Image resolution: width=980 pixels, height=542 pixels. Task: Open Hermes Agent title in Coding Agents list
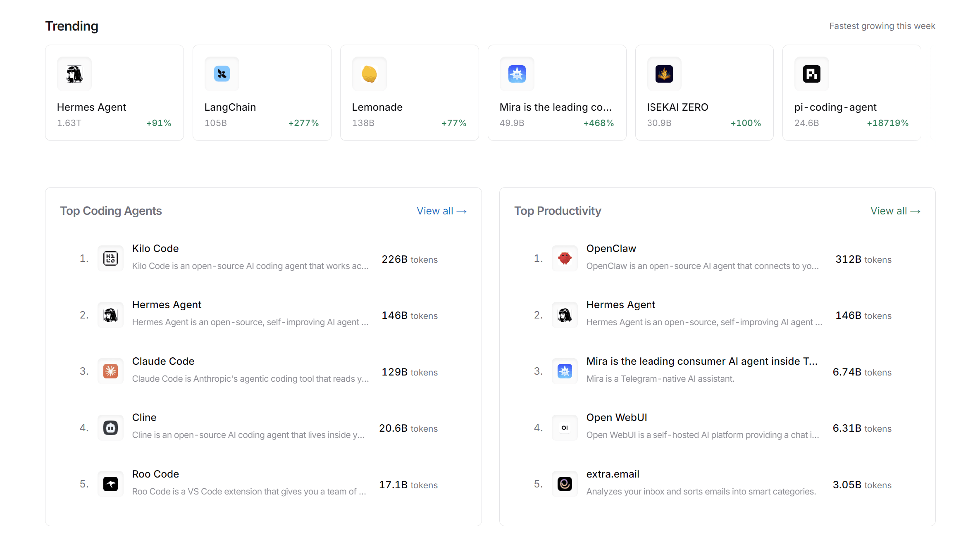click(167, 305)
